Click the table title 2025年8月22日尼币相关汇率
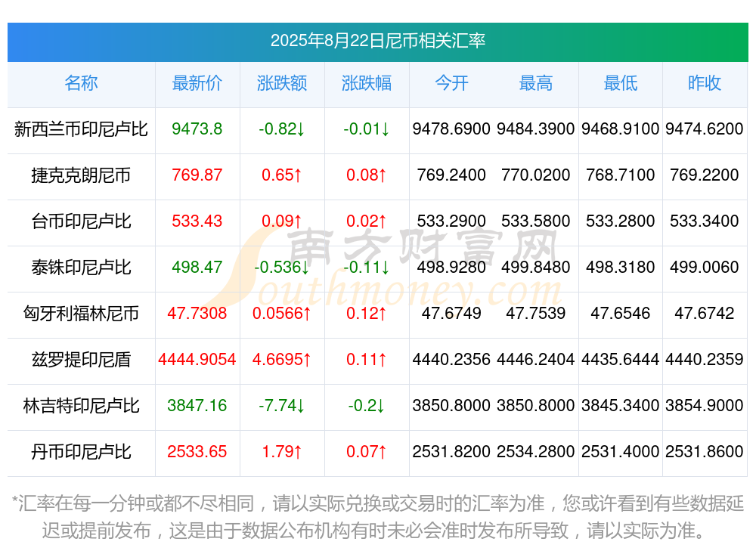The width and height of the screenshot is (756, 554). [377, 41]
